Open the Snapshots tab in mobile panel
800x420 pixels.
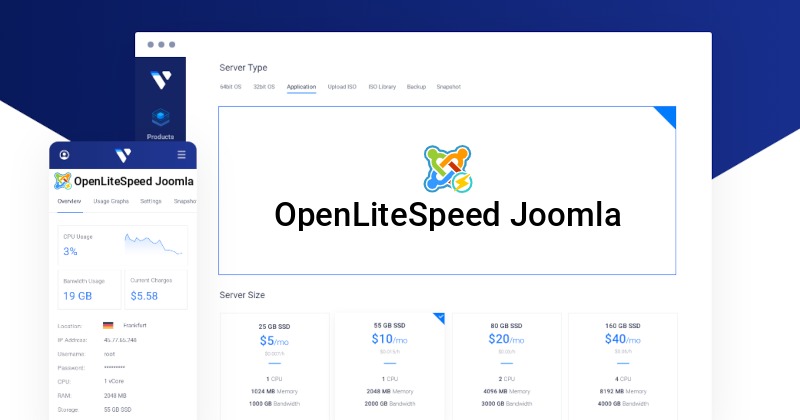coord(185,201)
